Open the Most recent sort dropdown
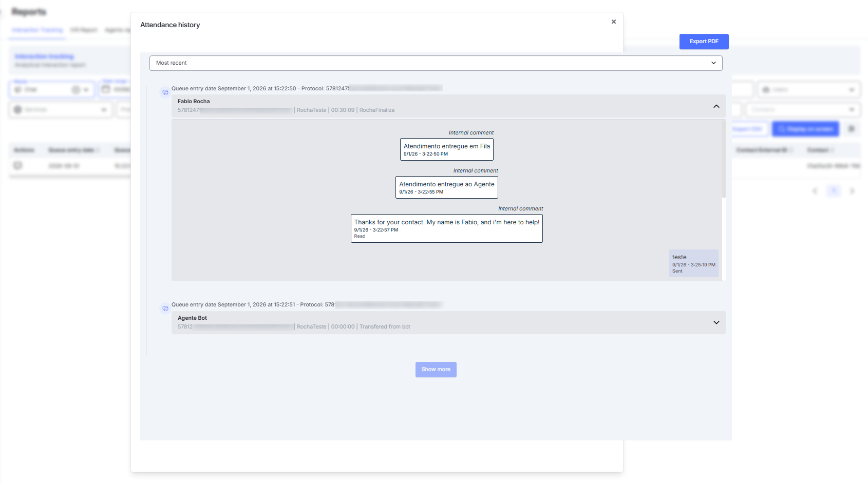868x483 pixels. coord(436,63)
